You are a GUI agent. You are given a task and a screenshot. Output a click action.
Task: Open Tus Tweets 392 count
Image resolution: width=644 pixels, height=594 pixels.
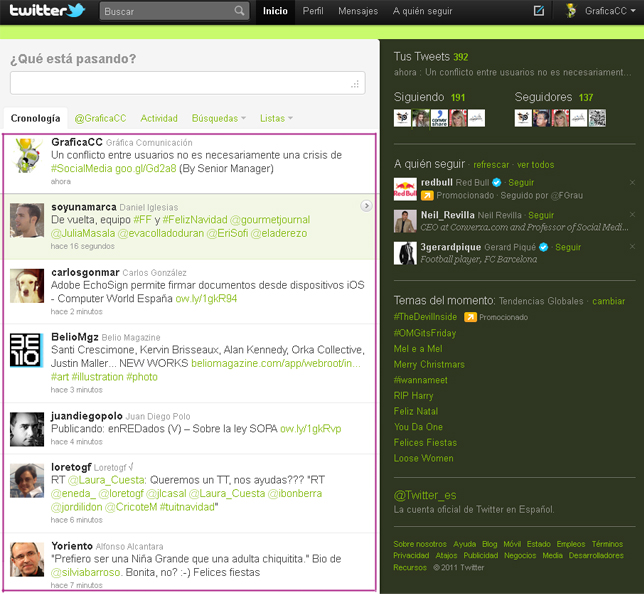(460, 57)
